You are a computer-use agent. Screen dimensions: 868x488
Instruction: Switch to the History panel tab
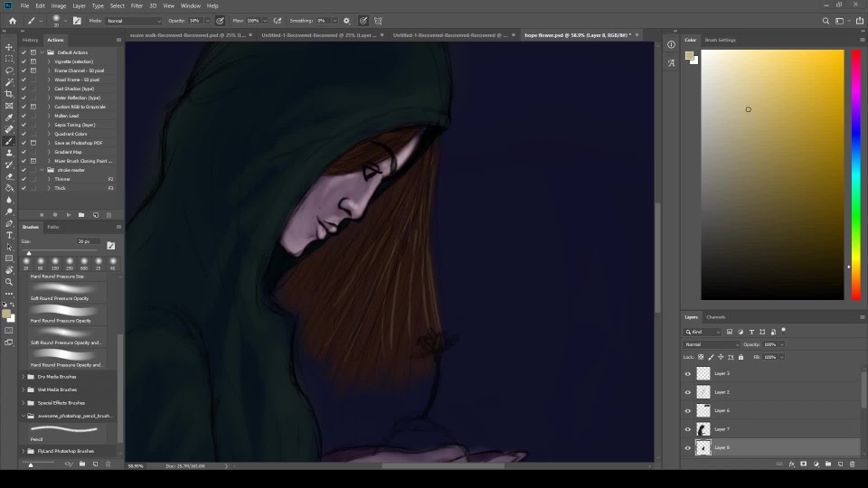coord(31,40)
